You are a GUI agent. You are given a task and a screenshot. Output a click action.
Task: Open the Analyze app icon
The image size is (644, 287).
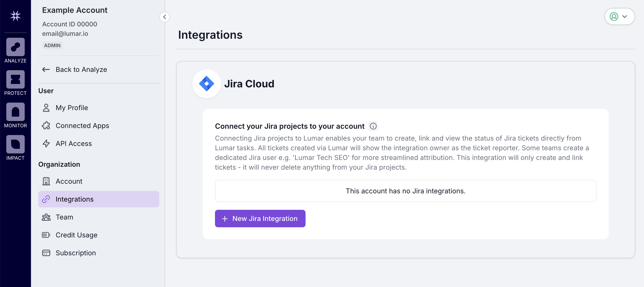pos(15,47)
